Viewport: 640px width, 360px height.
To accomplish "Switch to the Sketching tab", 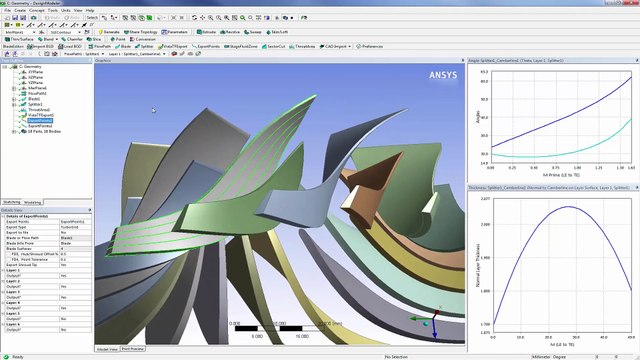I will pyautogui.click(x=11, y=202).
